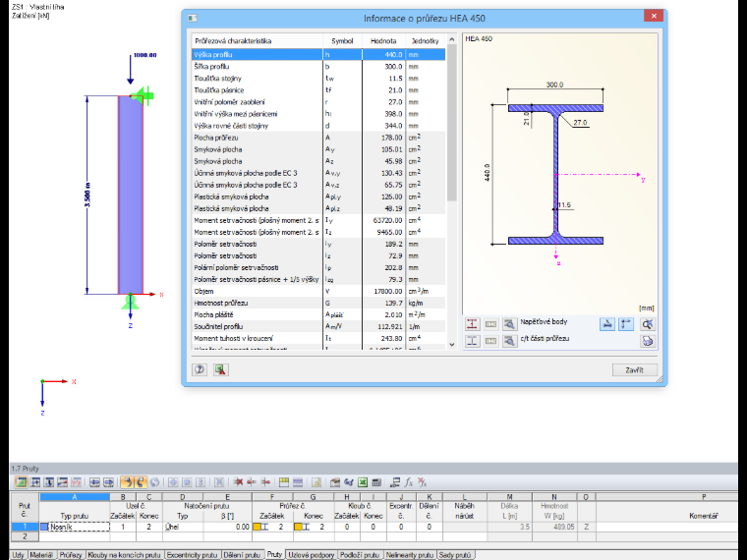Click column header A in the members table
Image resolution: width=747 pixels, height=560 pixels.
75,497
